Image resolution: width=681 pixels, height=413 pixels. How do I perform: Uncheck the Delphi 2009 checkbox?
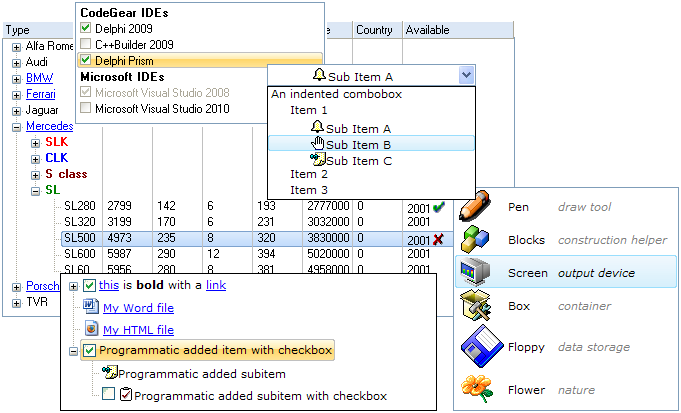pos(86,28)
